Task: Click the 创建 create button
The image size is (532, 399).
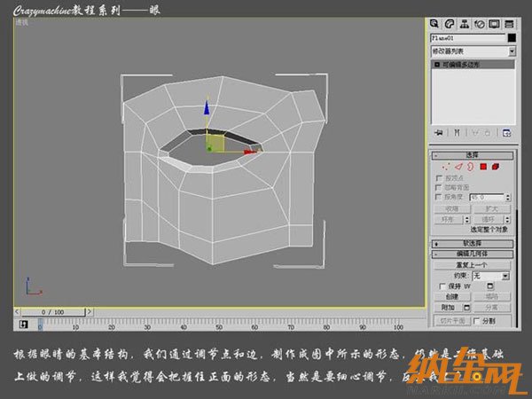Action: tap(452, 297)
